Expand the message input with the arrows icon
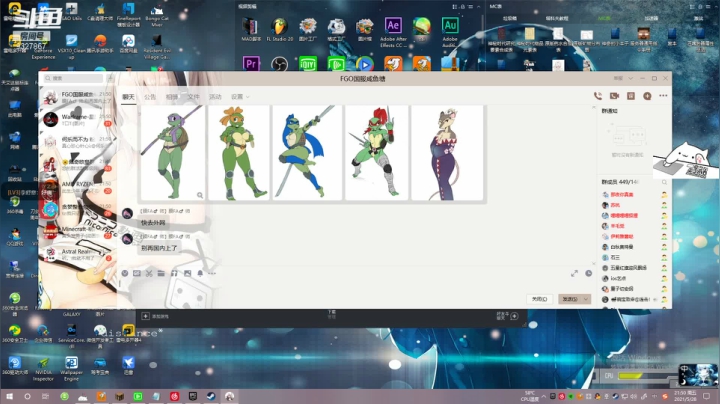 [x=574, y=274]
